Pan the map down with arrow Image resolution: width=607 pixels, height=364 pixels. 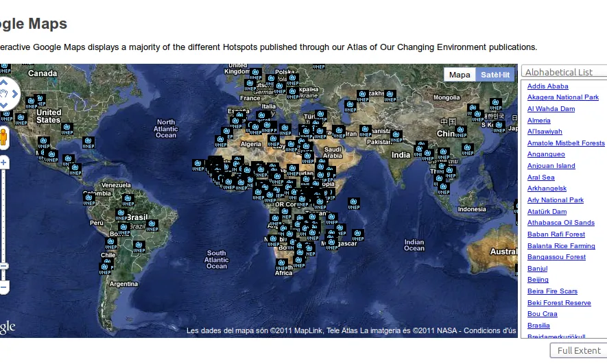(x=3, y=105)
